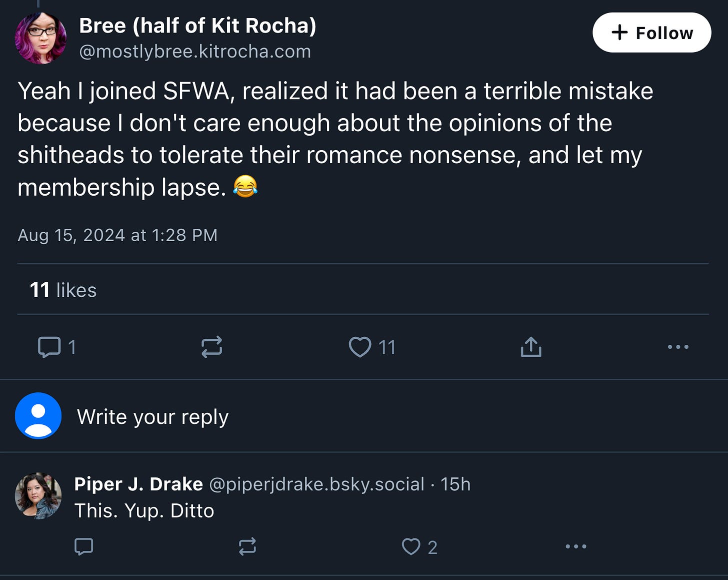This screenshot has width=728, height=580.
Task: Open Bree's profile avatar
Action: tap(40, 38)
